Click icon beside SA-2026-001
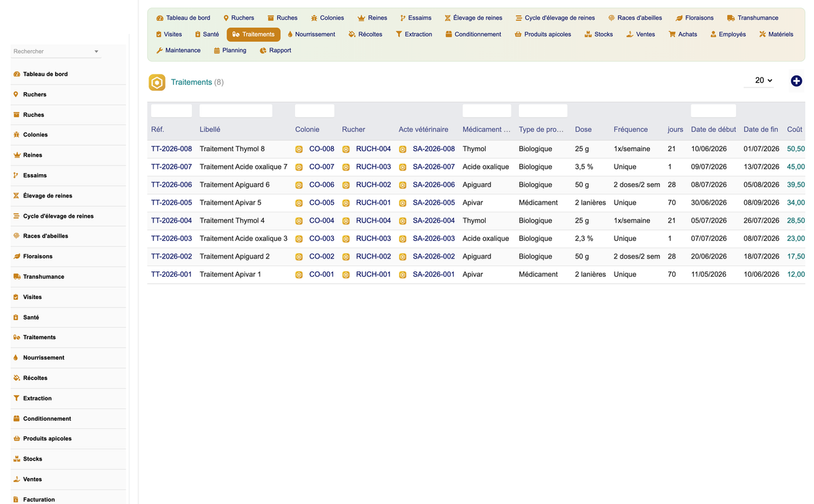 [403, 275]
